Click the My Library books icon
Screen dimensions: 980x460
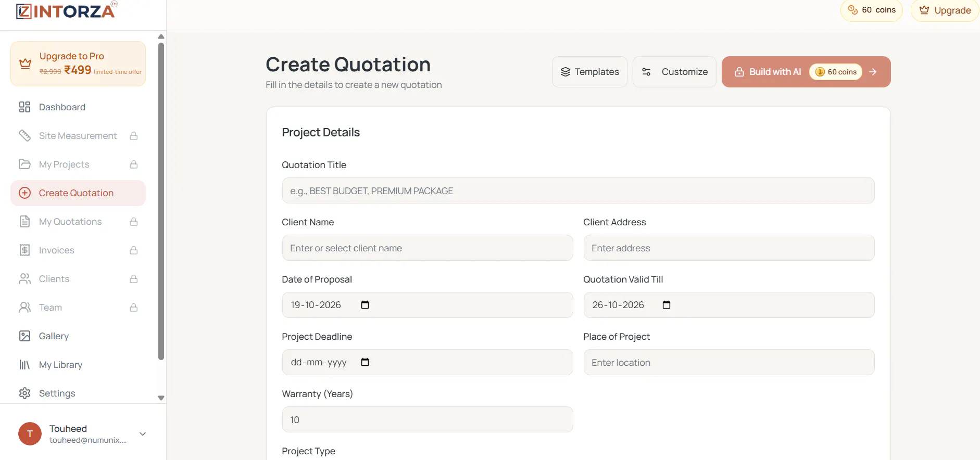tap(24, 365)
